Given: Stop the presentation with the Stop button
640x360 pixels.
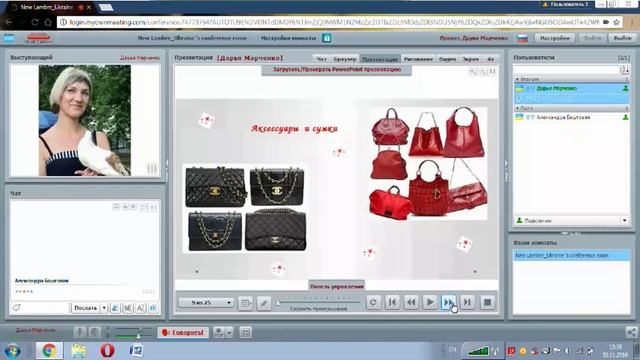Looking at the screenshot, I should point(487,302).
